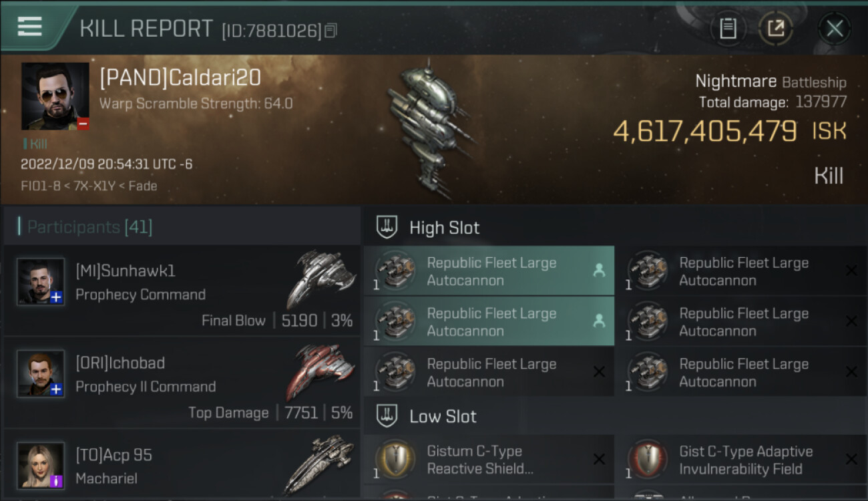Expand the High Slot section header
868x501 pixels.
coord(444,228)
